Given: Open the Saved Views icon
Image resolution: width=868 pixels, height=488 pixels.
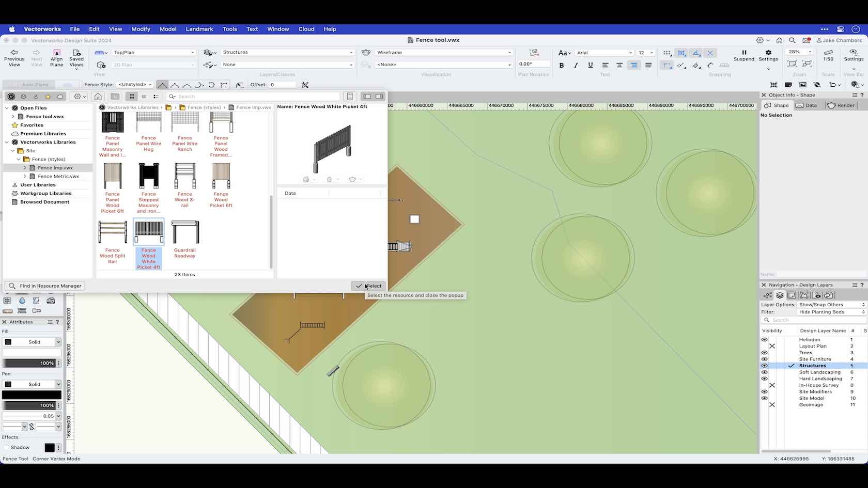Looking at the screenshot, I should (x=76, y=52).
